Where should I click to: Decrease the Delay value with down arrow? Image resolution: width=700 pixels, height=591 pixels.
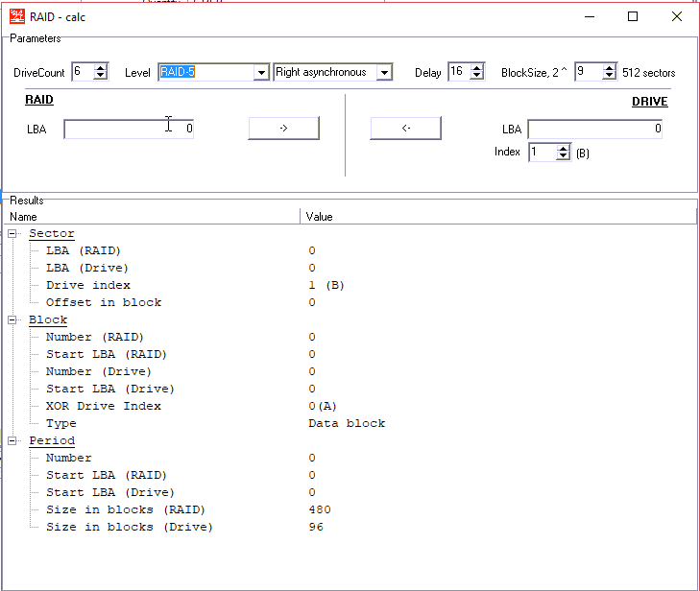(477, 77)
